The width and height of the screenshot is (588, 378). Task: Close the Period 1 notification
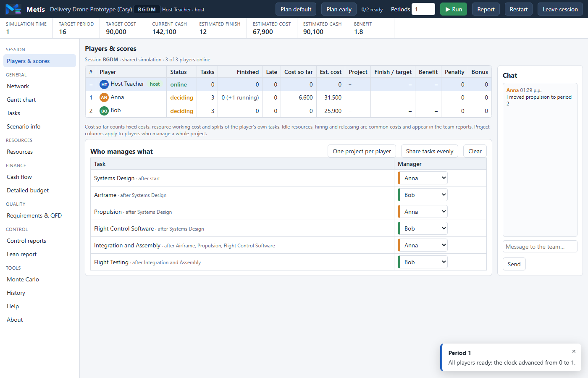pyautogui.click(x=574, y=352)
